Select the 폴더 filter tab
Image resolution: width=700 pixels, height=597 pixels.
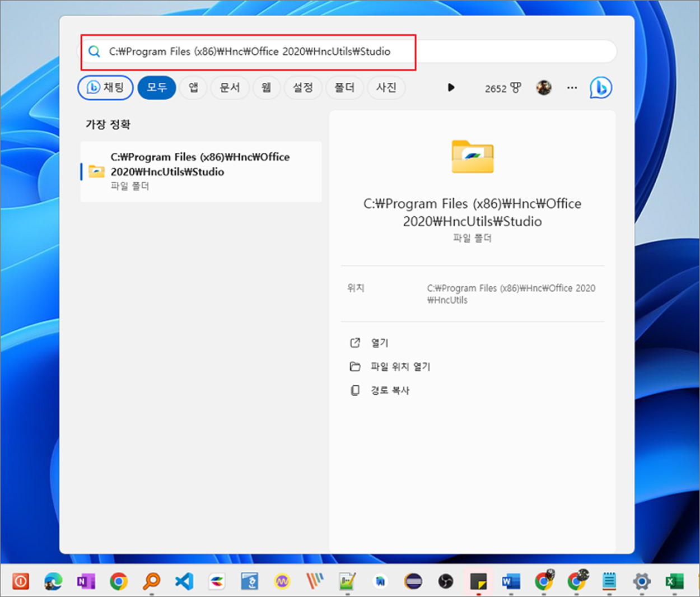pos(344,87)
